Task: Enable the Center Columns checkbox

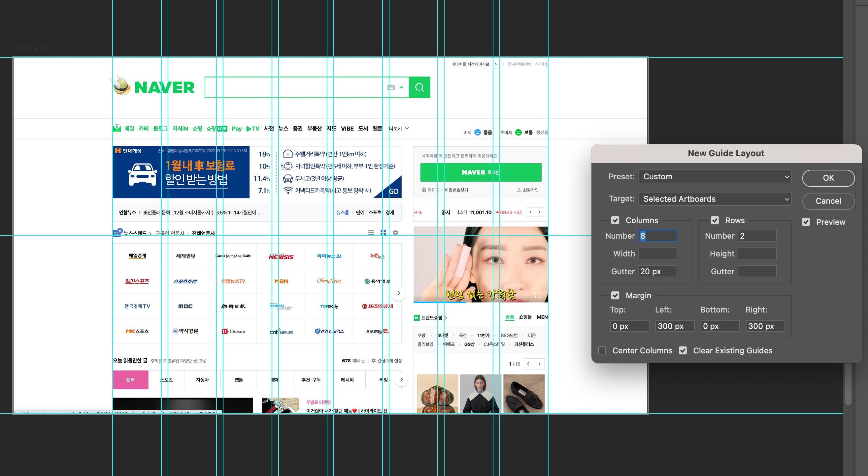Action: 602,350
